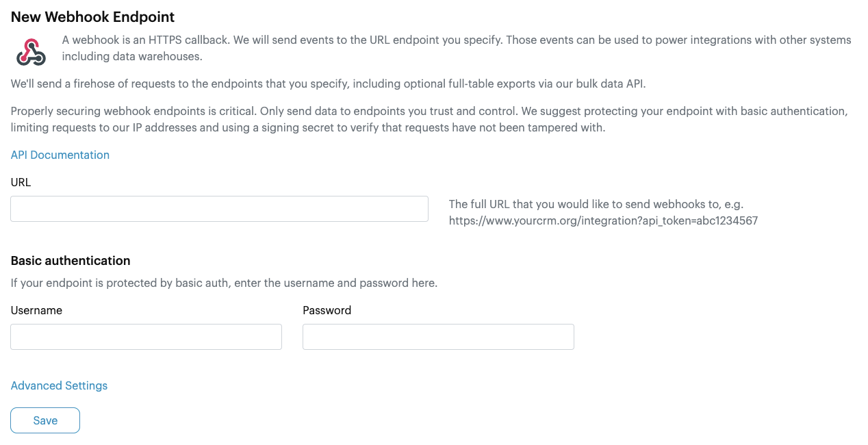Click the Password field label
868x445 pixels.
327,310
